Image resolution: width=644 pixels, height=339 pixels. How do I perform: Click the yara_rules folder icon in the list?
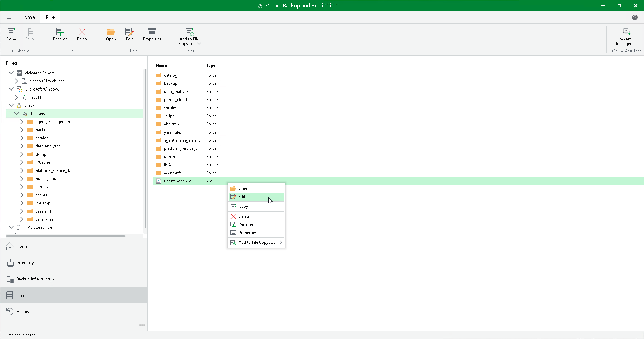click(x=159, y=132)
